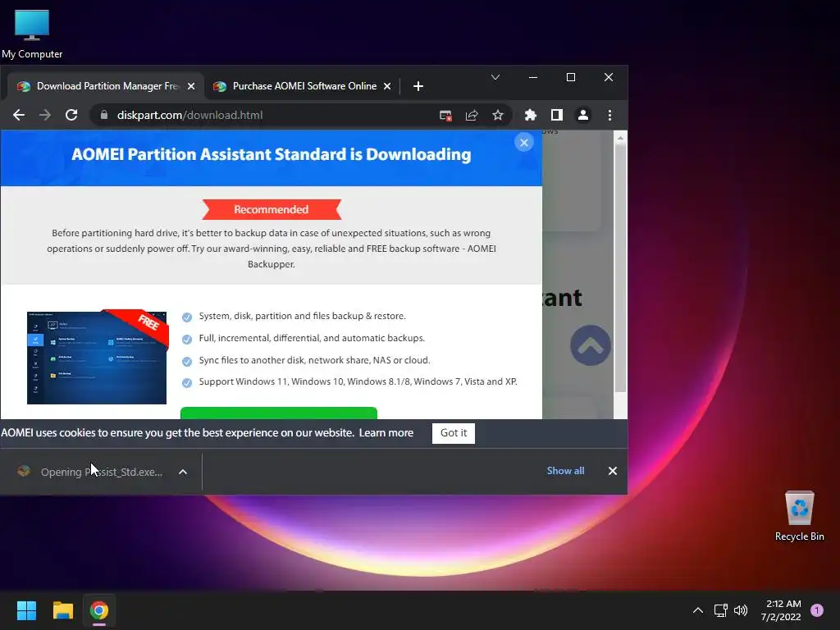Open the tab search chevron
840x630 pixels.
[x=495, y=78]
